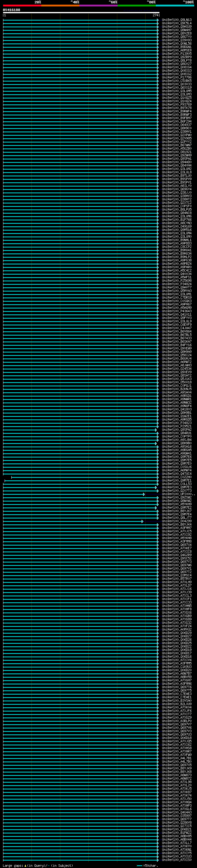Select the UniRef100_Q8H9C0 label
197x868 pixels.
176,128
